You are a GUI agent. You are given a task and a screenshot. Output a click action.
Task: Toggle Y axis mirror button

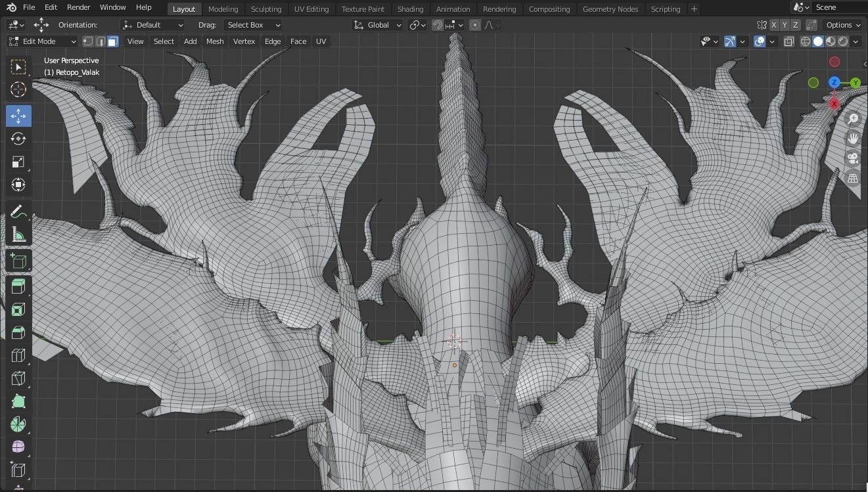point(785,25)
